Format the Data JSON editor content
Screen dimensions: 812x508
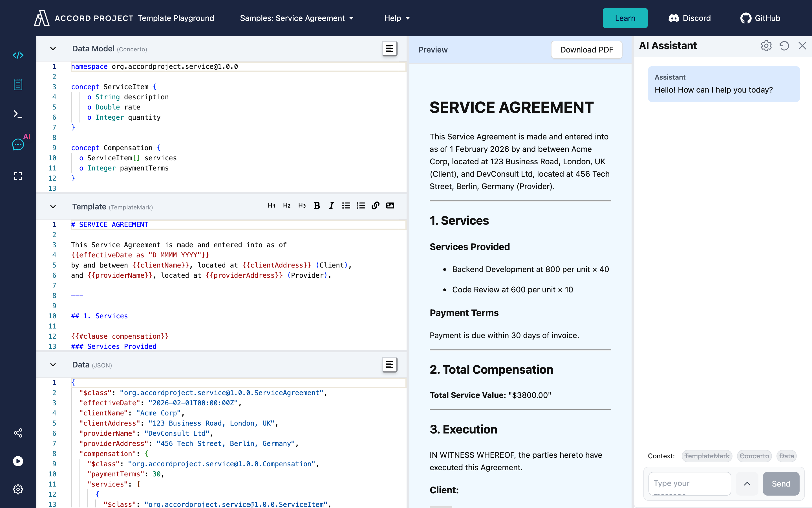390,365
